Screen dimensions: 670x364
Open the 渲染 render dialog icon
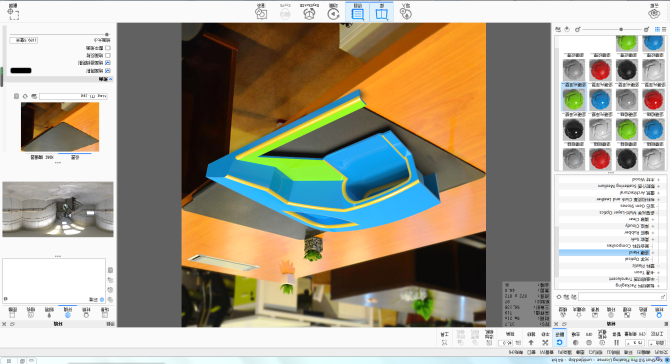[x=261, y=13]
